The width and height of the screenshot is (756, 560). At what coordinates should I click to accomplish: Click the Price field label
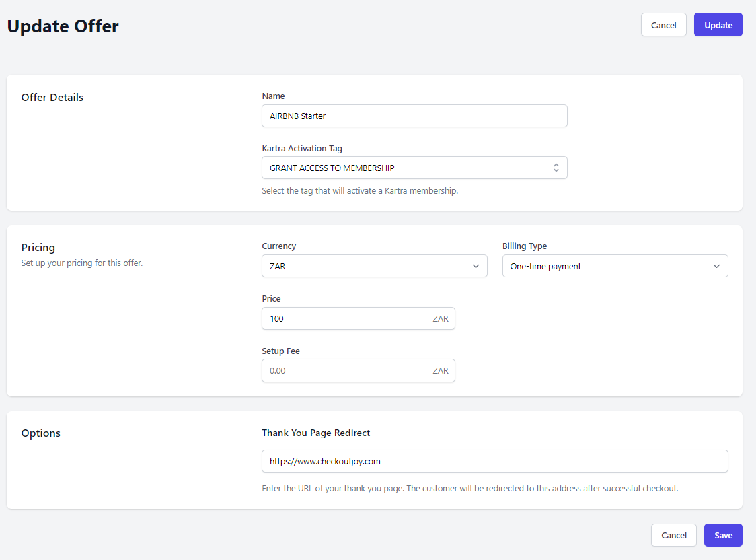coord(271,299)
